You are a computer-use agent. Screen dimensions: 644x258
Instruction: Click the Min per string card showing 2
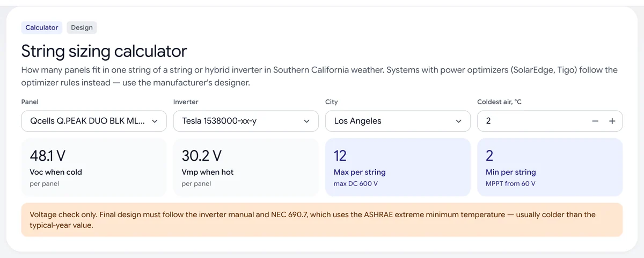pos(550,167)
